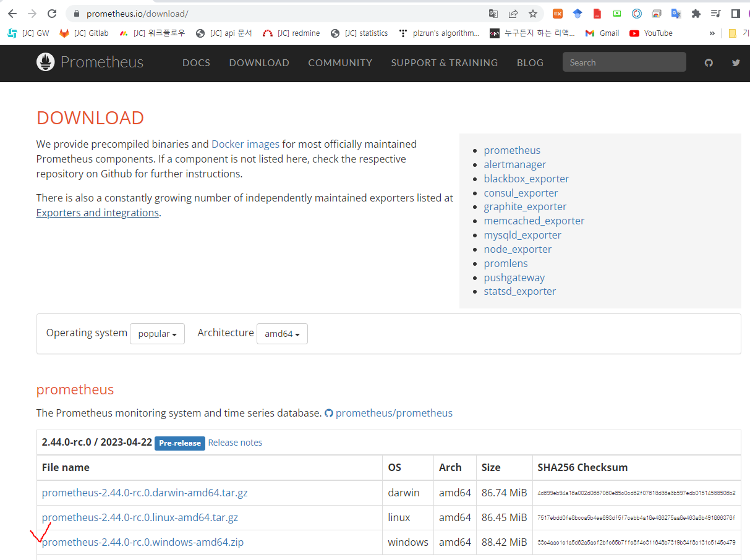The image size is (750, 560).
Task: Open the DOCS menu item
Action: (x=196, y=62)
